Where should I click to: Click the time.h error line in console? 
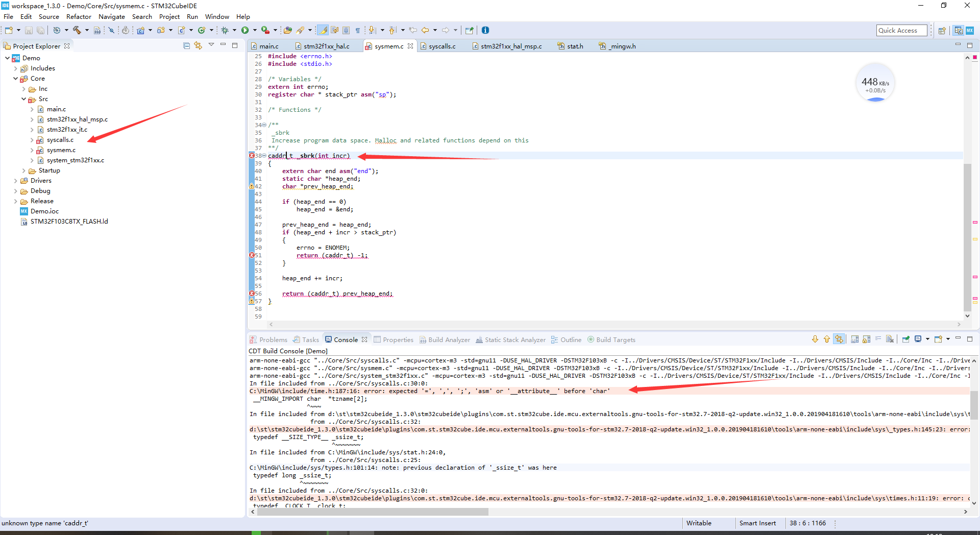(430, 391)
